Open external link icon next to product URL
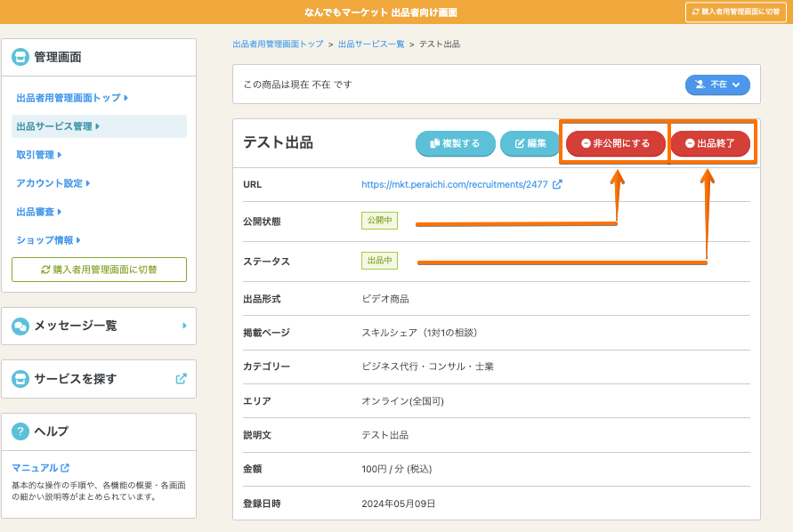The height and width of the screenshot is (532, 793). 557,184
